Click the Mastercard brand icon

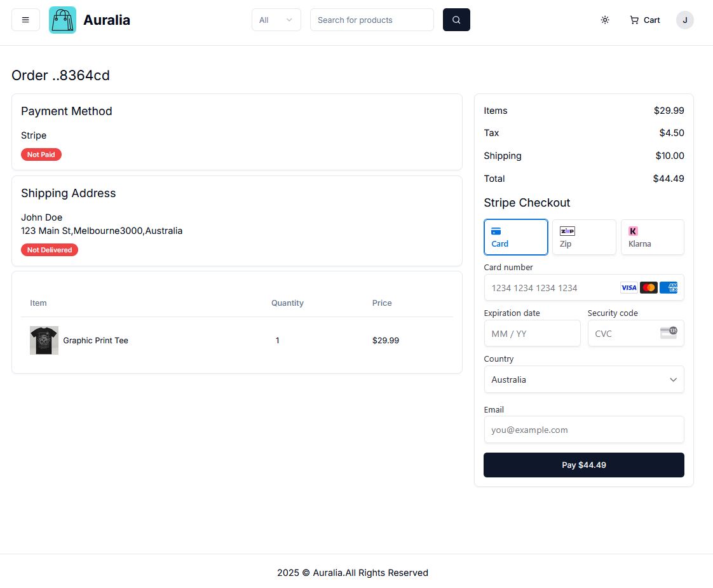(x=648, y=287)
